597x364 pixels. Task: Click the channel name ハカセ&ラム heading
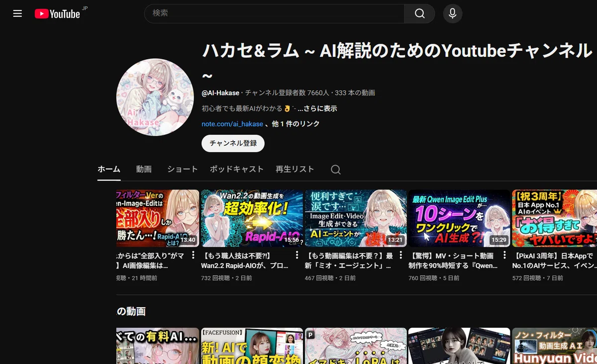[397, 63]
